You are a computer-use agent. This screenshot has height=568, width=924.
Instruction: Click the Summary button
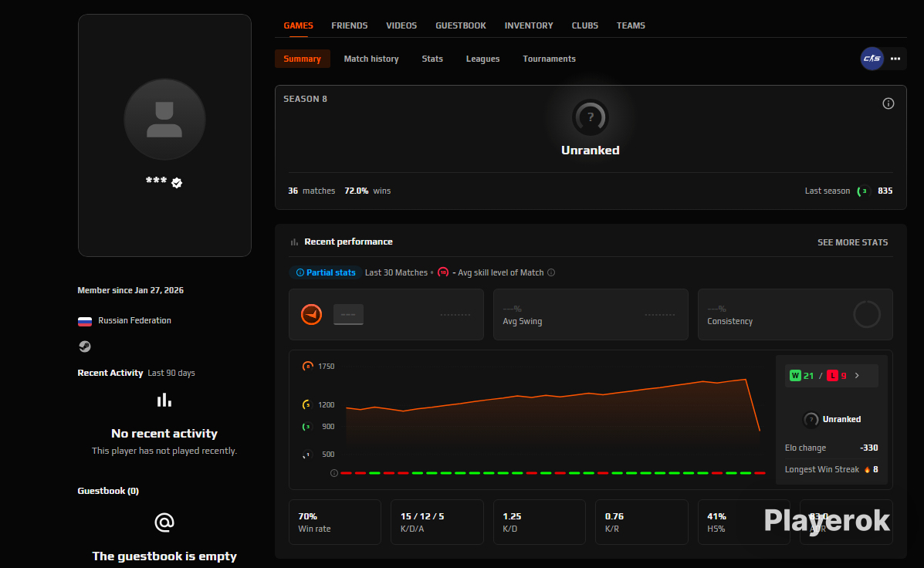[303, 59]
